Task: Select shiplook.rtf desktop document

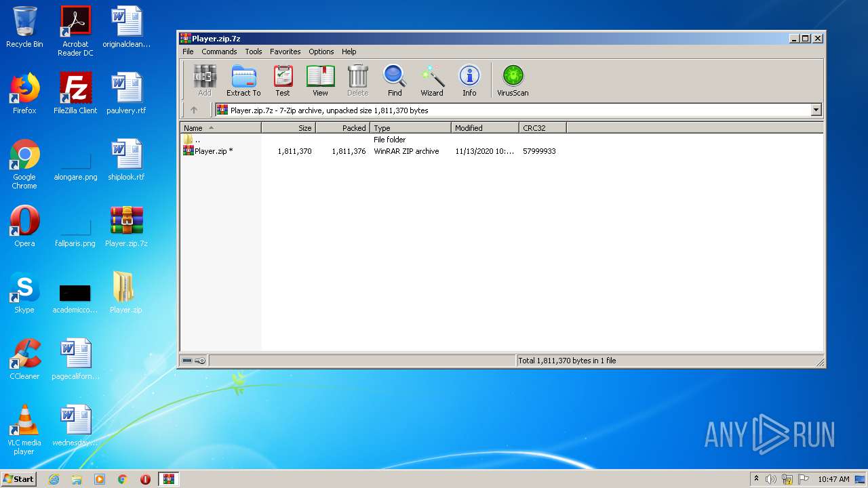Action: [x=126, y=160]
